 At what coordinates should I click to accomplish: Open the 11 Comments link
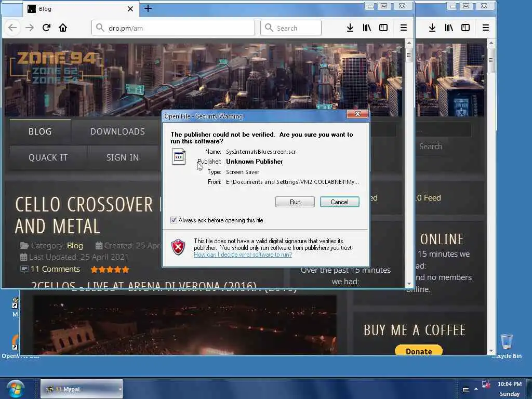coord(55,269)
